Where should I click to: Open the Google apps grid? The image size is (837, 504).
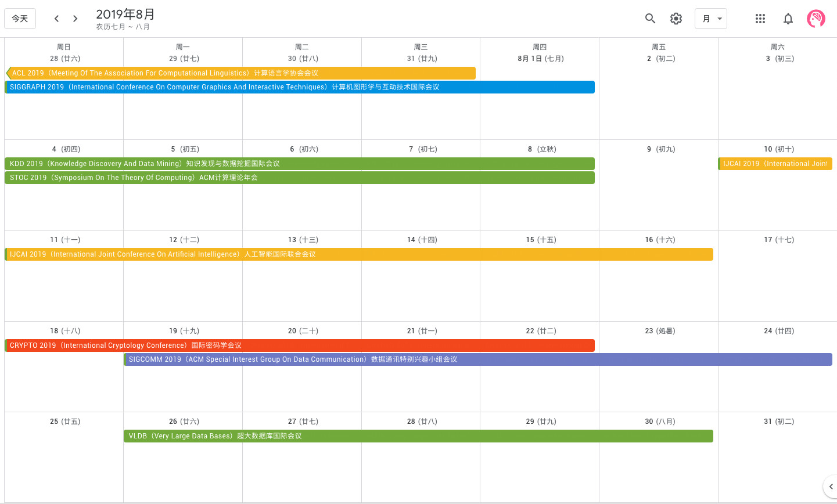(x=760, y=19)
